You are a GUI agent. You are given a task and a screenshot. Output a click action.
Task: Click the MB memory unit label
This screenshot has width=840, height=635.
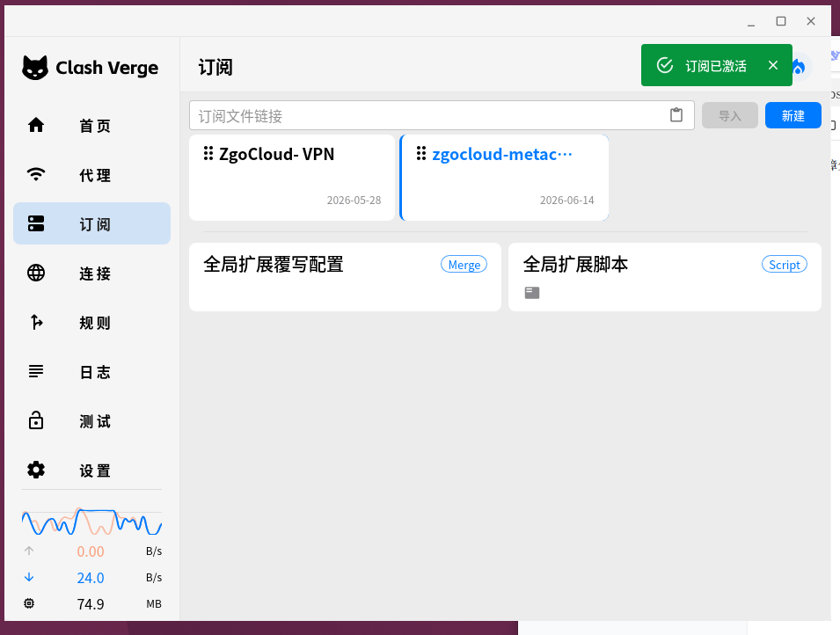154,604
